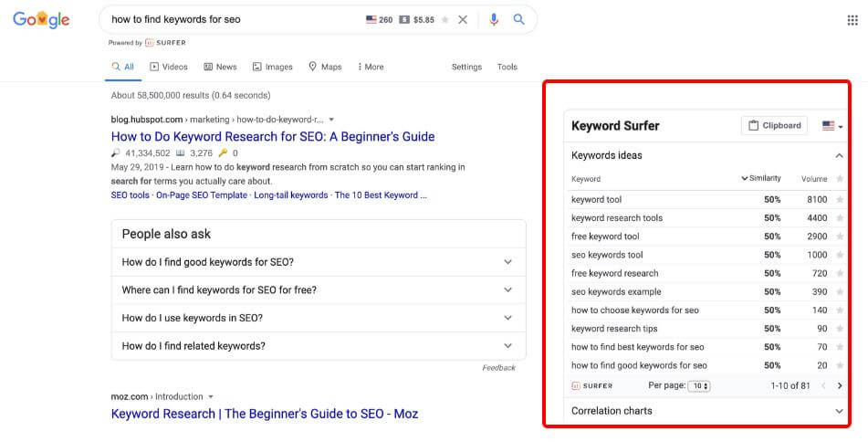Open dropdown arrow next to hubspot URL

[x=331, y=120]
